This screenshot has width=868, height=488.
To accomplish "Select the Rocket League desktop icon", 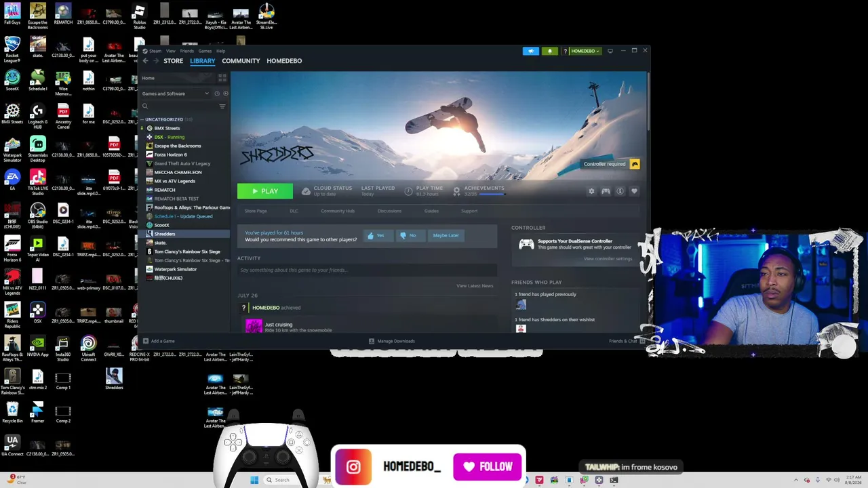I will 12,49.
